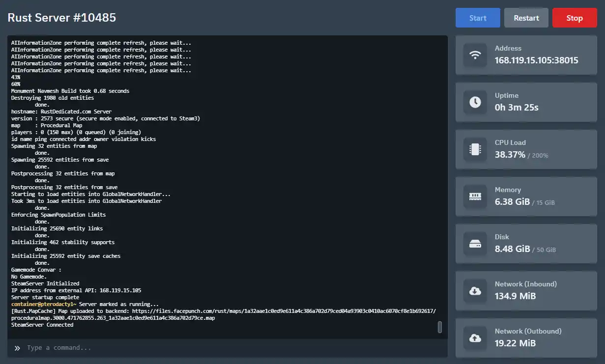Click the 'Server startup complete' console line
This screenshot has width=605, height=364.
45,297
